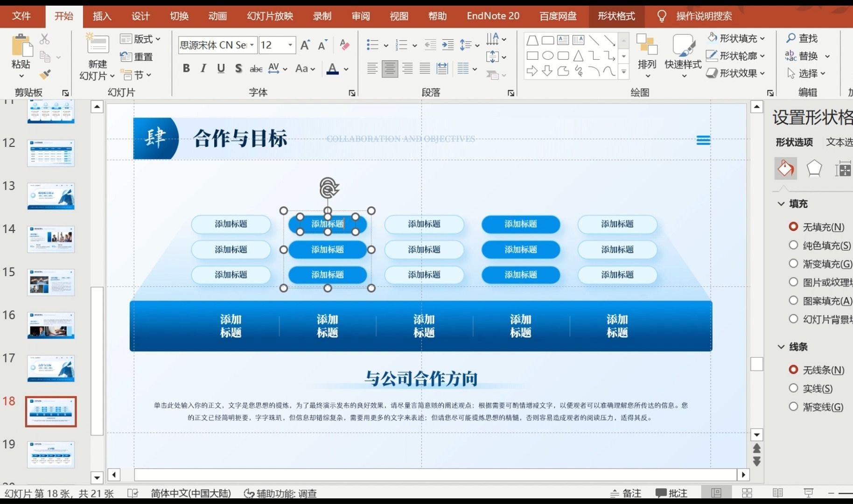Apply strikethrough formatting
The width and height of the screenshot is (853, 504).
[256, 69]
